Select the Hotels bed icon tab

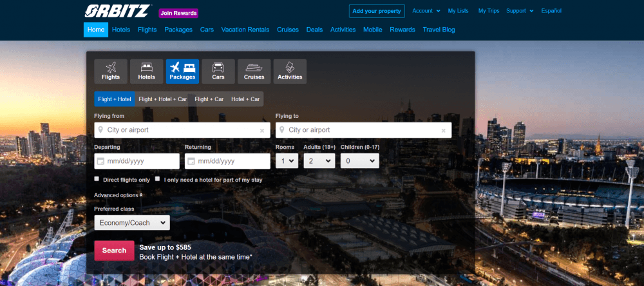(146, 71)
